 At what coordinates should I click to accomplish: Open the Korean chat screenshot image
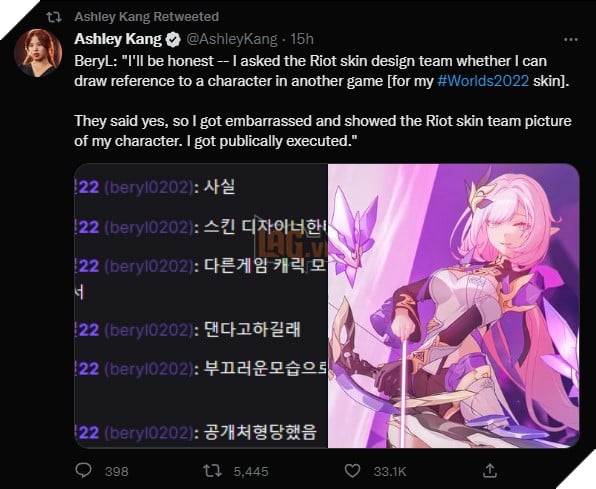tap(201, 306)
